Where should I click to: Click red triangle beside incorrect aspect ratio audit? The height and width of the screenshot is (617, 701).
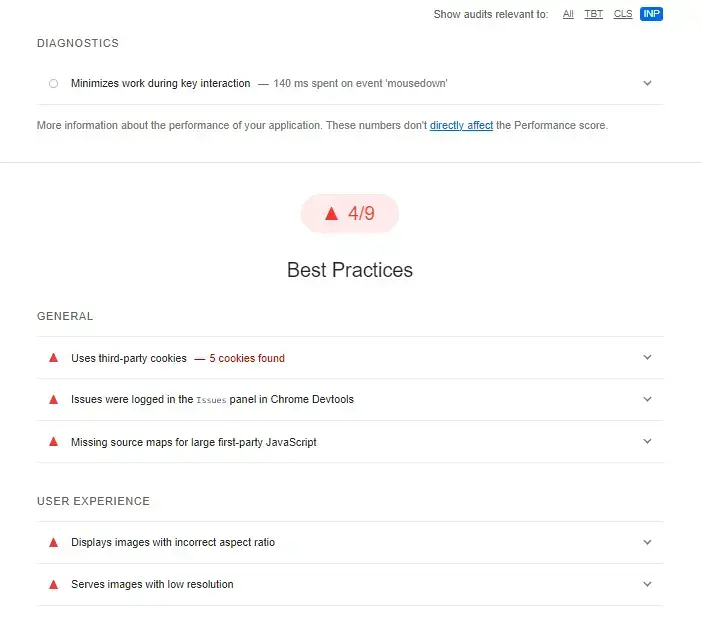point(54,542)
